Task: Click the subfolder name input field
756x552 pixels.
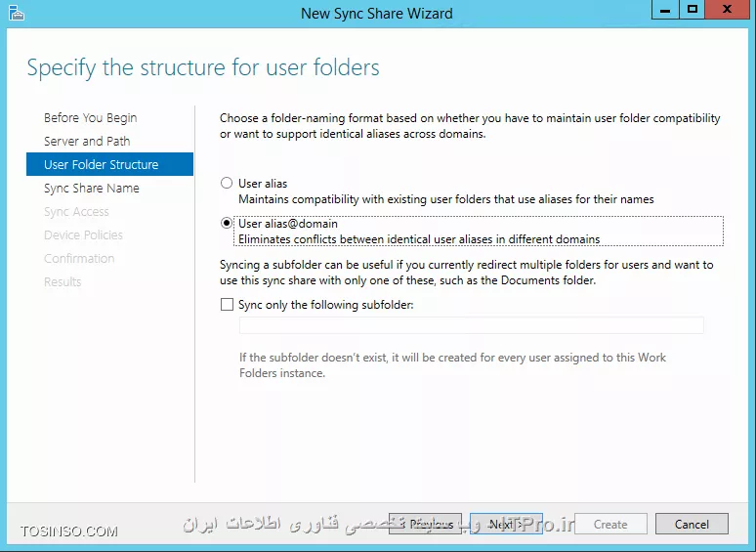Action: pos(471,325)
